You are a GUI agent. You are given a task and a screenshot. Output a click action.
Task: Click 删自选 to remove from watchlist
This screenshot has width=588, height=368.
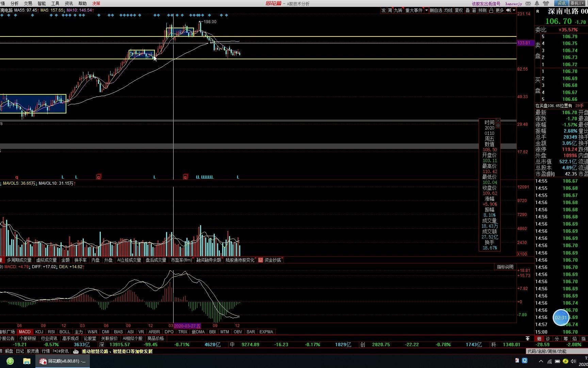436,11
